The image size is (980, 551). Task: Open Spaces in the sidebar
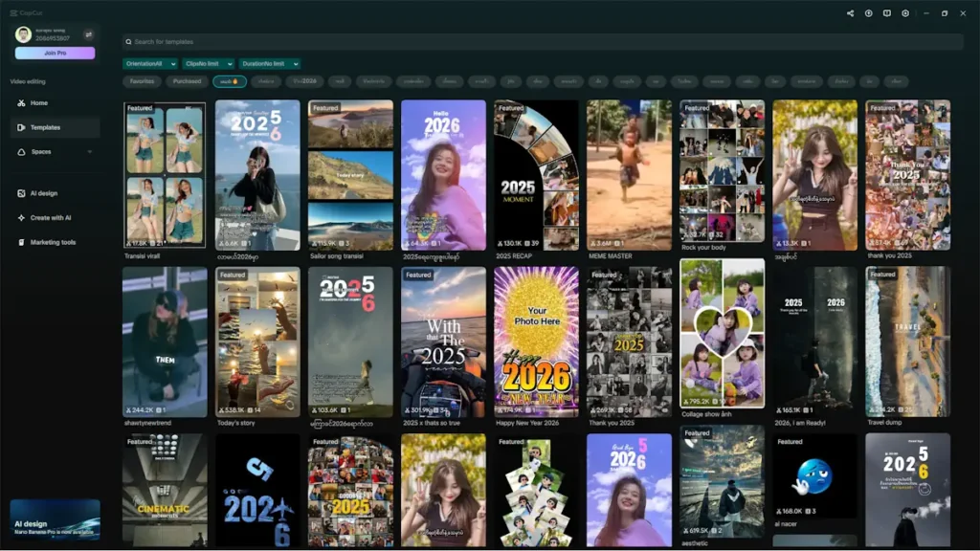[x=40, y=152]
